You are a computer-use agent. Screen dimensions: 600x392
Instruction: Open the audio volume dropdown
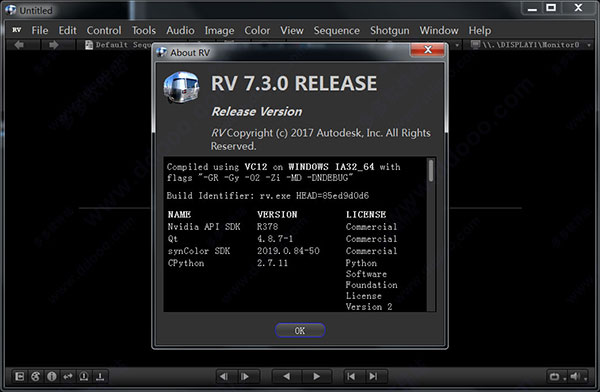[578, 377]
